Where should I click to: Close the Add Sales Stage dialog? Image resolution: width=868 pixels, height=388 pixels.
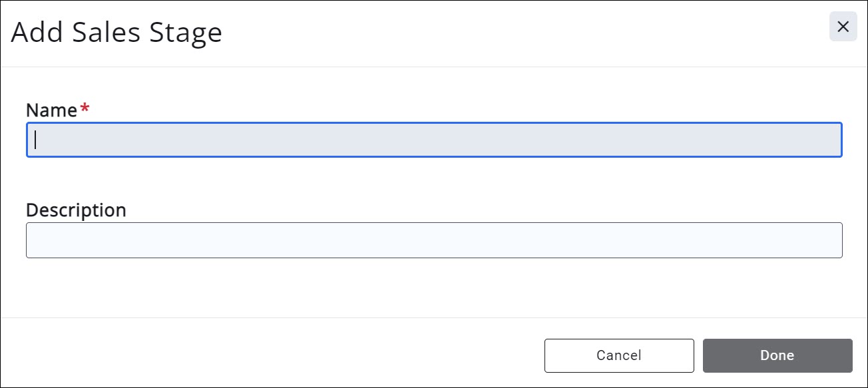point(843,27)
